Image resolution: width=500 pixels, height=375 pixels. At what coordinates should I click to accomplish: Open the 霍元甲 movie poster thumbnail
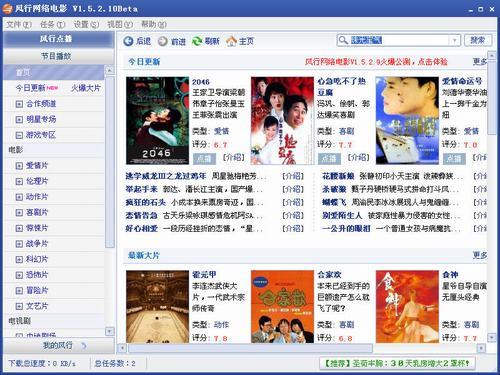click(157, 307)
